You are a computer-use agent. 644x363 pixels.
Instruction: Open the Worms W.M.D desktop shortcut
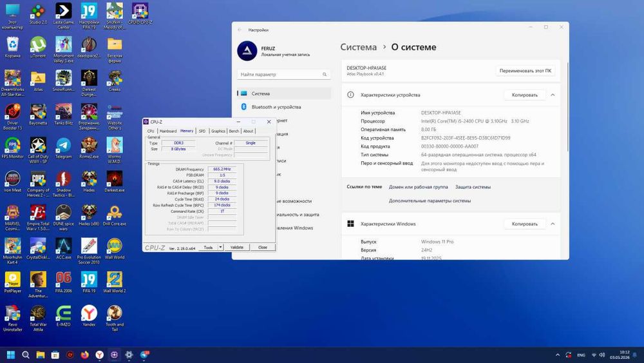[x=114, y=151]
